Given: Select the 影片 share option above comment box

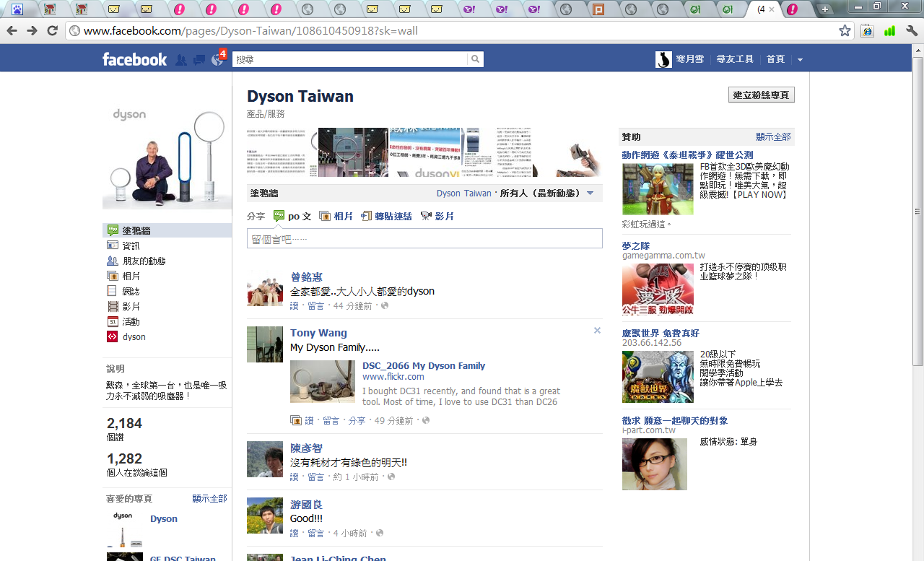Looking at the screenshot, I should [437, 216].
